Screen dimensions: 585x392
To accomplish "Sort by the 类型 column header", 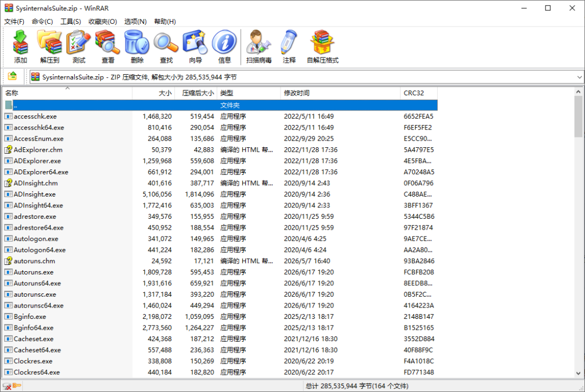I will tap(249, 93).
